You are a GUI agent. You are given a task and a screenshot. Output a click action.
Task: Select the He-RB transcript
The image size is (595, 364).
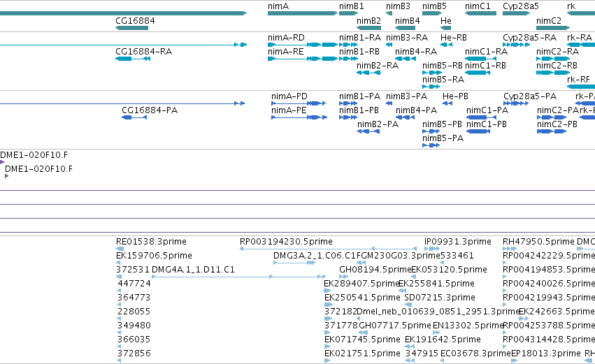click(x=446, y=45)
